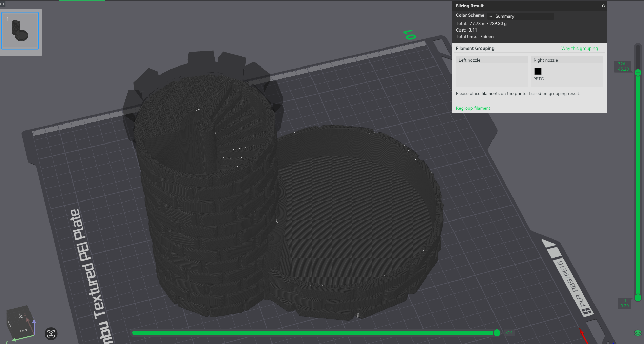Click the Regroup filament link
The image size is (644, 344).
point(473,108)
